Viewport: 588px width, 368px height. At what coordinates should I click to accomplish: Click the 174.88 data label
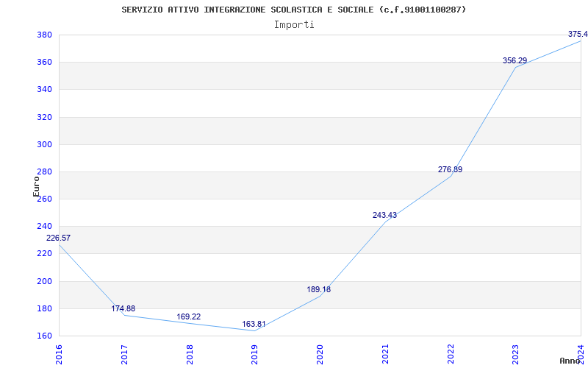[123, 308]
